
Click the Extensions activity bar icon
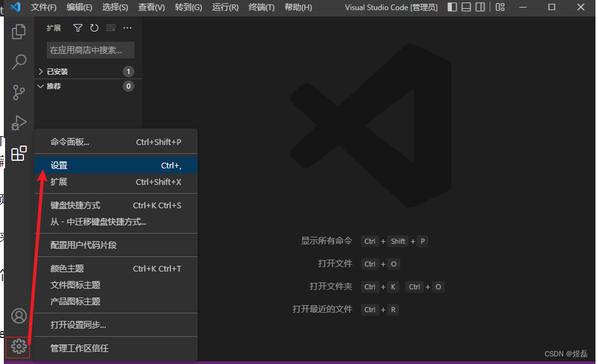point(19,153)
